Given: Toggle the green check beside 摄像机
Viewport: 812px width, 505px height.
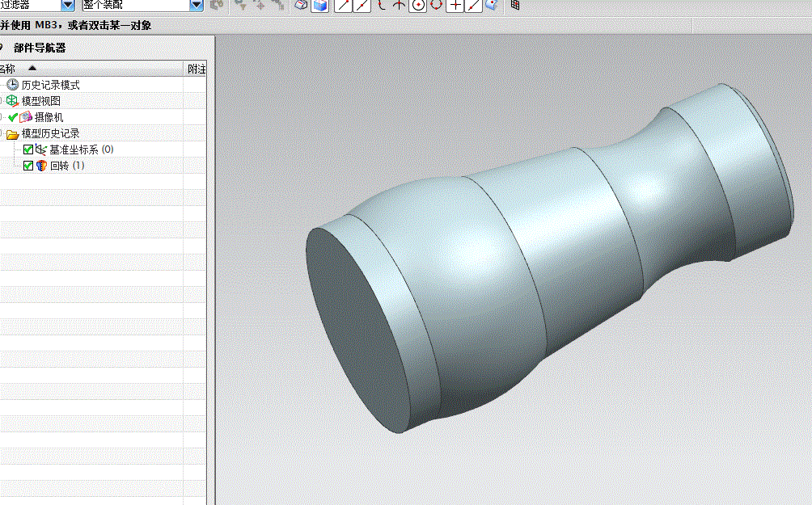Looking at the screenshot, I should 14,117.
